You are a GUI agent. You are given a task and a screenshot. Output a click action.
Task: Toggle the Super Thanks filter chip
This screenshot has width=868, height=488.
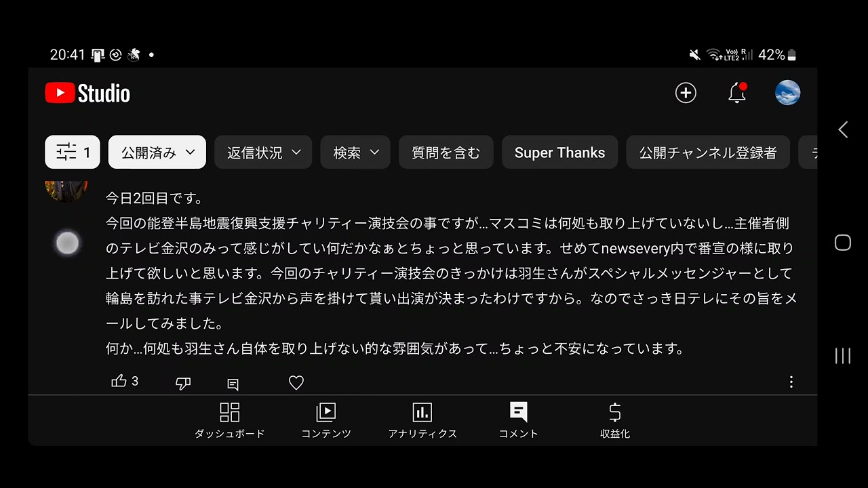[559, 152]
